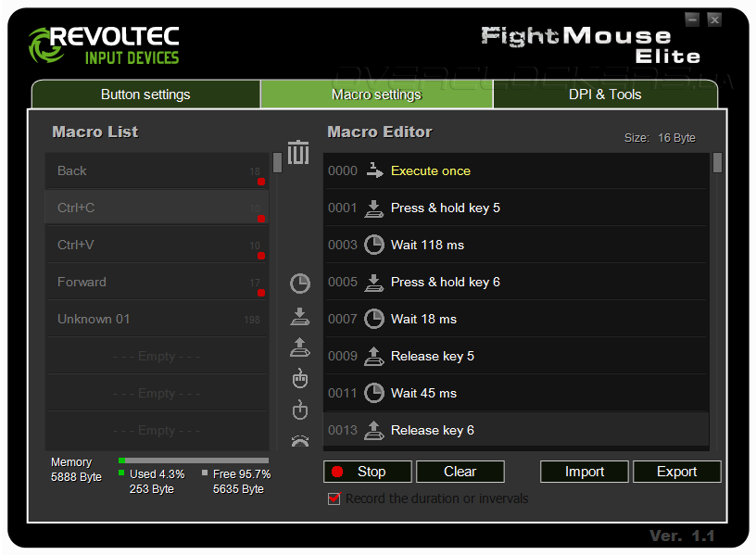Screen dimensions: 756x555
Task: Click the trash bin delete macro icon
Action: (x=298, y=152)
